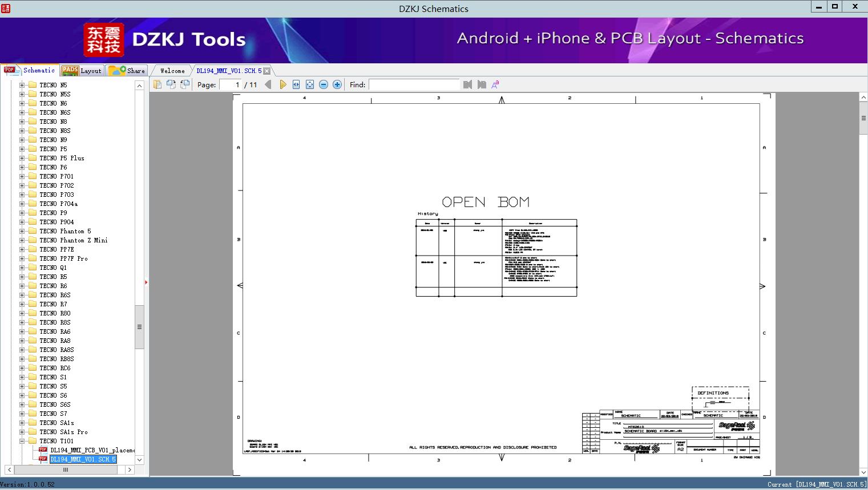Screen dimensions: 868x490
Task: Click the TECNO N8 folder icon
Action: tap(33, 122)
